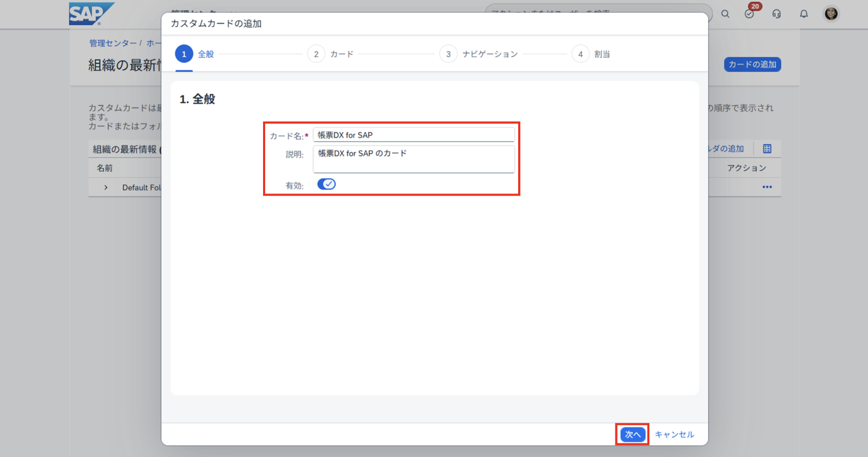
Task: Click into the 説明 text area
Action: click(413, 159)
